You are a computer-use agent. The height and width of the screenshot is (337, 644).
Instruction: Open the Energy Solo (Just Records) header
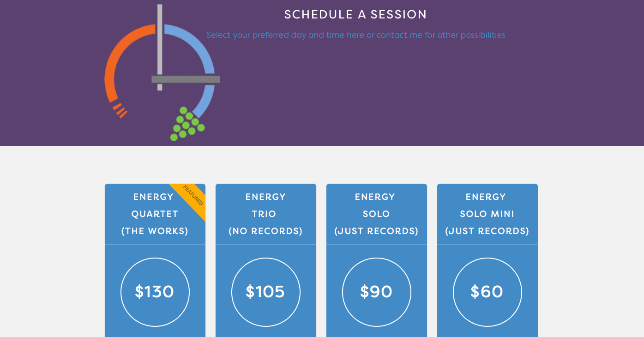coord(377,214)
